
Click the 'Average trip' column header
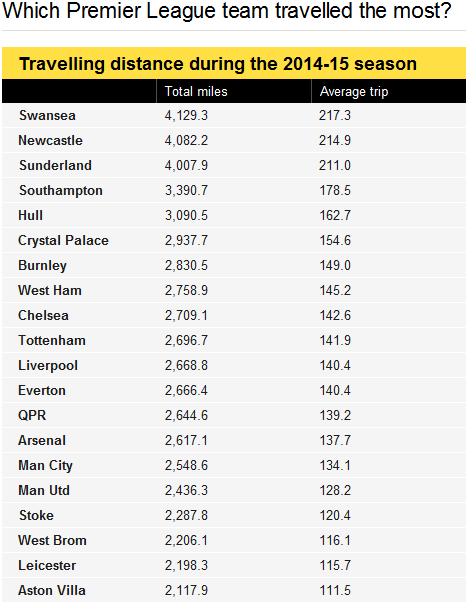pyautogui.click(x=353, y=92)
